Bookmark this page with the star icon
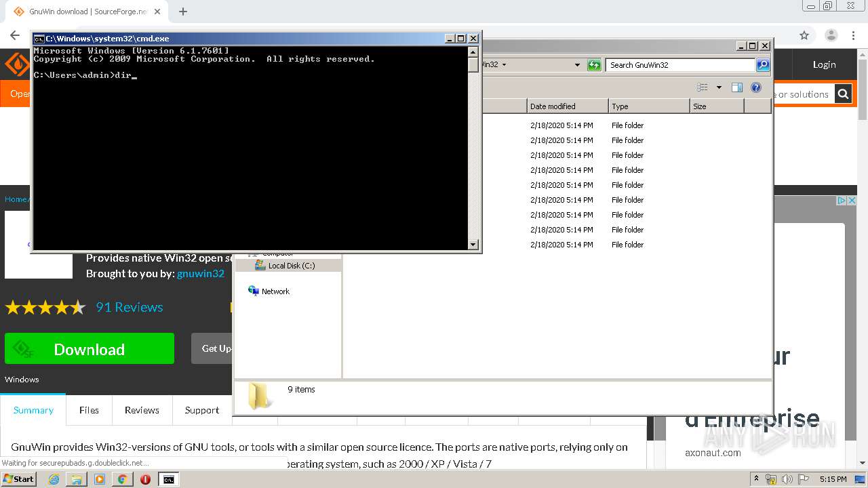The width and height of the screenshot is (868, 488). [804, 35]
